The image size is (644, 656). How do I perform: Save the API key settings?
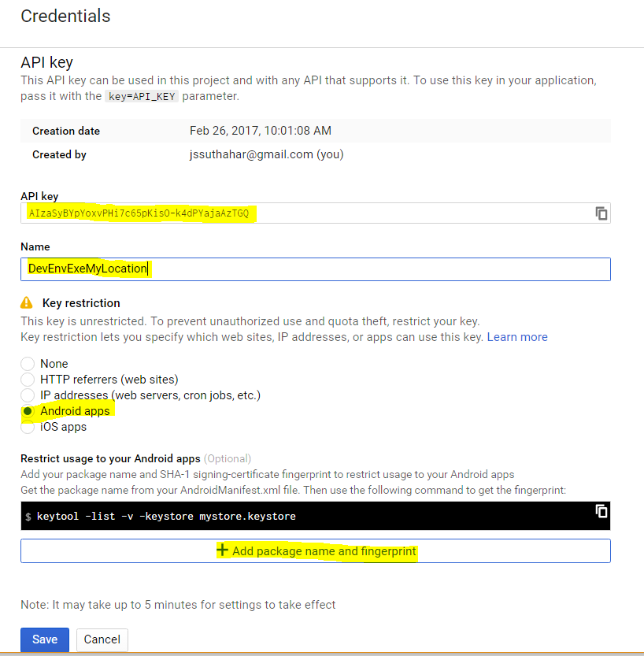(45, 639)
